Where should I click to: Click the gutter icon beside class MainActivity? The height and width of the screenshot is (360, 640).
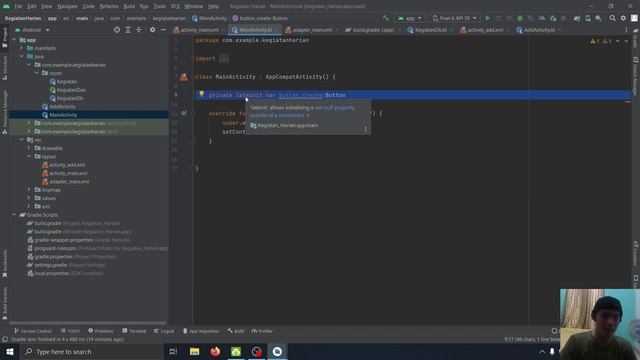[x=184, y=77]
